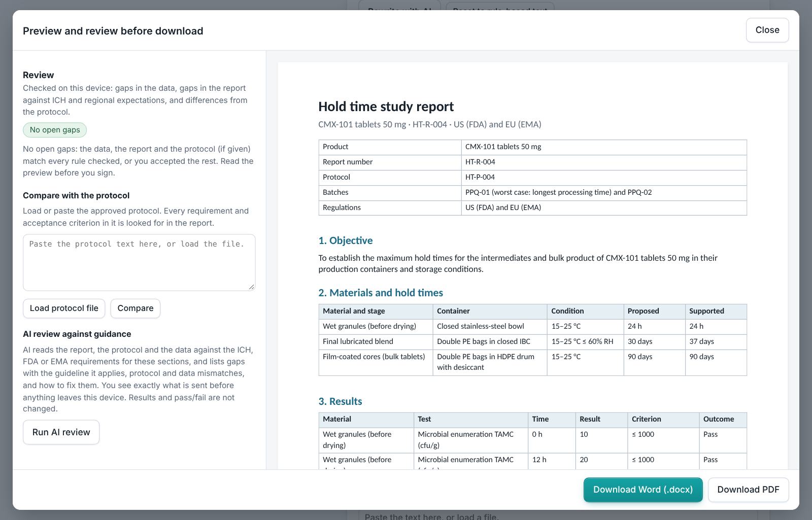Click the 'No open gaps' status badge
This screenshot has width=812, height=520.
click(x=55, y=130)
